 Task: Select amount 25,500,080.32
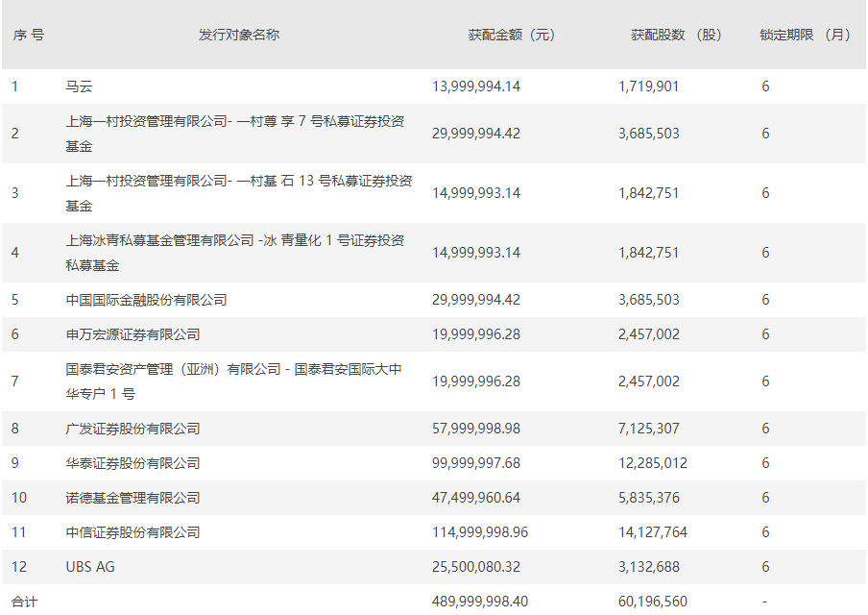tap(476, 567)
